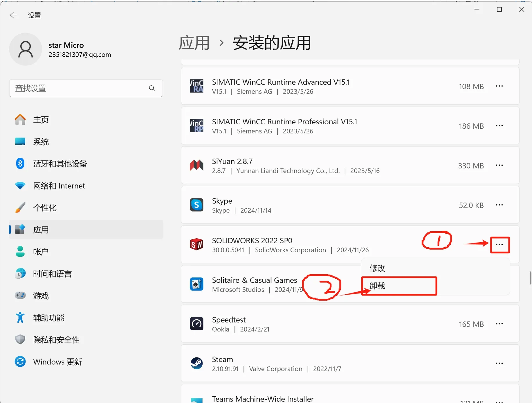This screenshot has height=403, width=532.
Task: Choose 修改 in the context menu
Action: [x=435, y=268]
